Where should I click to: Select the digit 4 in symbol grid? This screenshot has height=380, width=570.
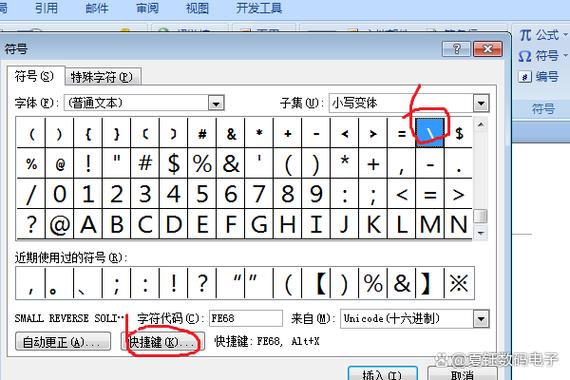pyautogui.click(x=174, y=194)
